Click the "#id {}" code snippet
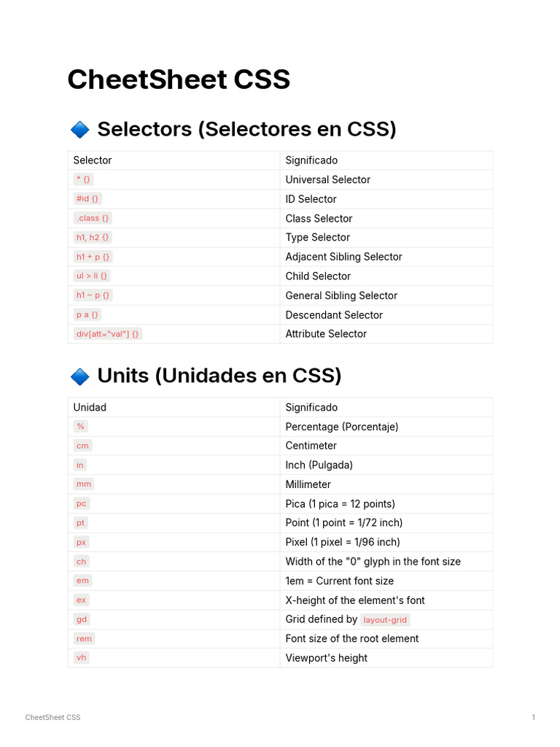 coord(87,198)
